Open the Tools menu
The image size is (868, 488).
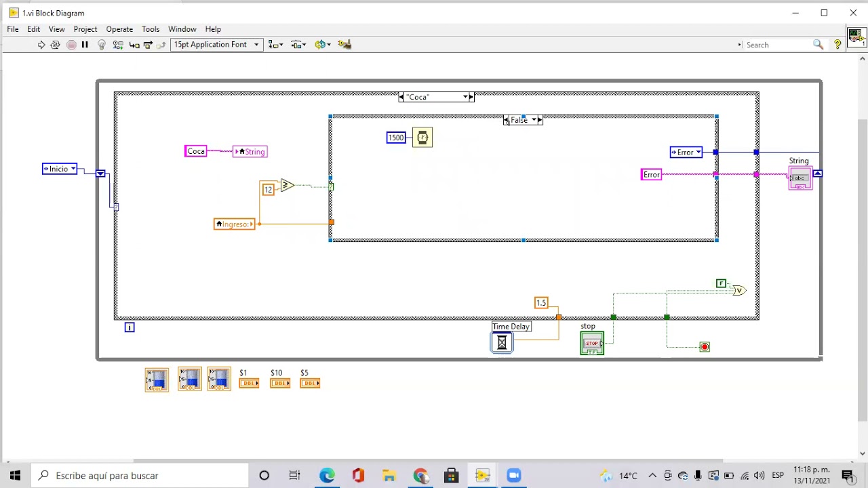[x=151, y=29]
